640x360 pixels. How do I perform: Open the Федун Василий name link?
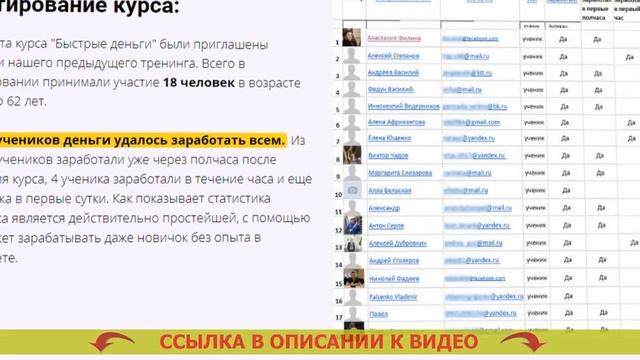coord(391,89)
